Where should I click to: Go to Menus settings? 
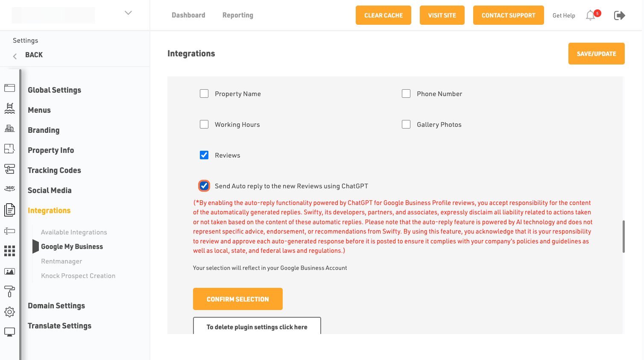coord(39,110)
